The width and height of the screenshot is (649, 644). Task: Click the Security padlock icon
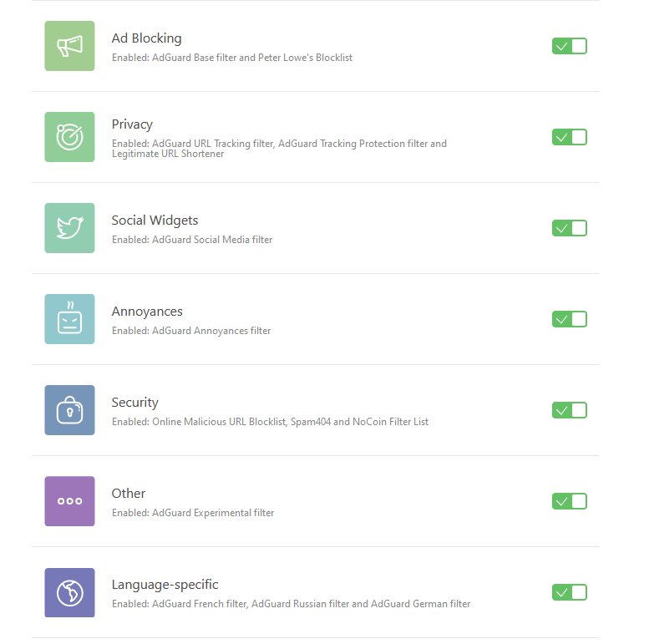click(69, 410)
